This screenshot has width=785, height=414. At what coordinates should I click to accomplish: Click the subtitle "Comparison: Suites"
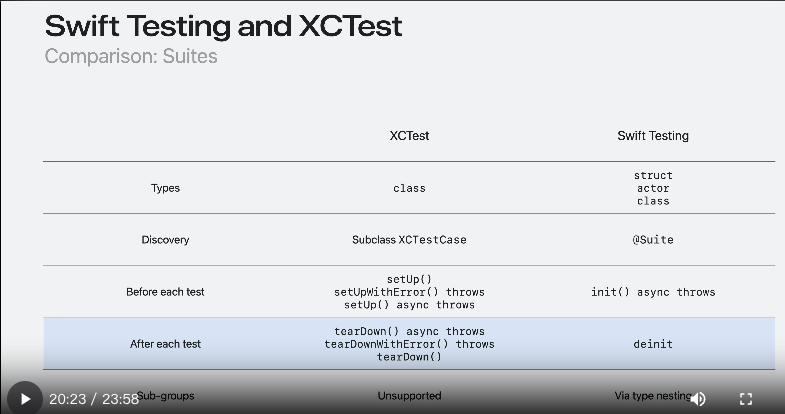point(131,56)
